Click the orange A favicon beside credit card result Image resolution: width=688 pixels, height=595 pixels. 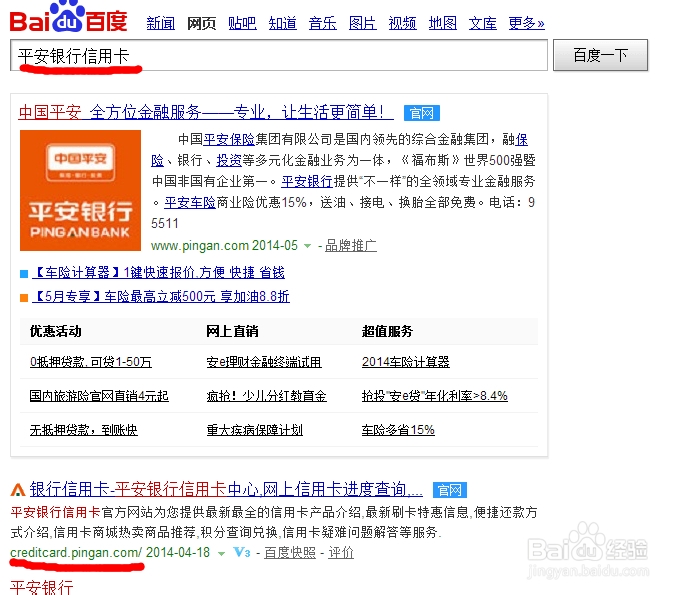coord(18,490)
